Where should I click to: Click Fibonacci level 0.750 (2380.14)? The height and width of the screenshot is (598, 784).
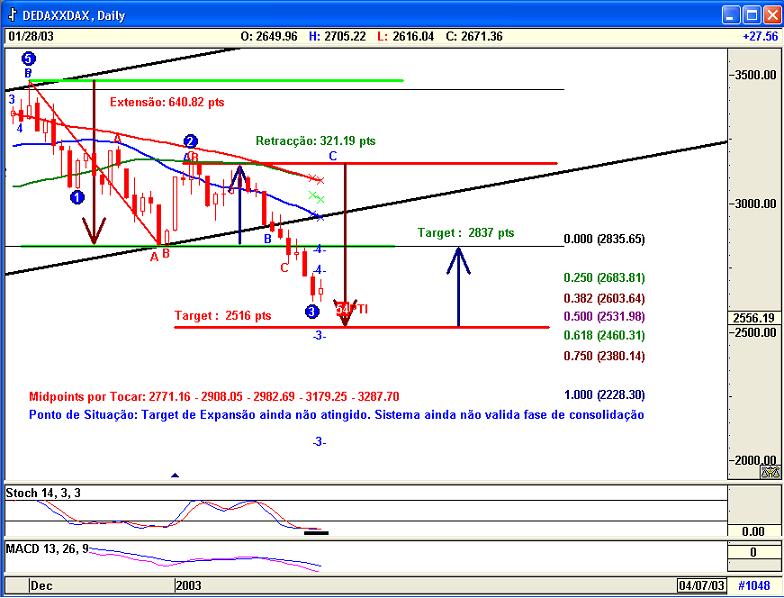tap(604, 356)
